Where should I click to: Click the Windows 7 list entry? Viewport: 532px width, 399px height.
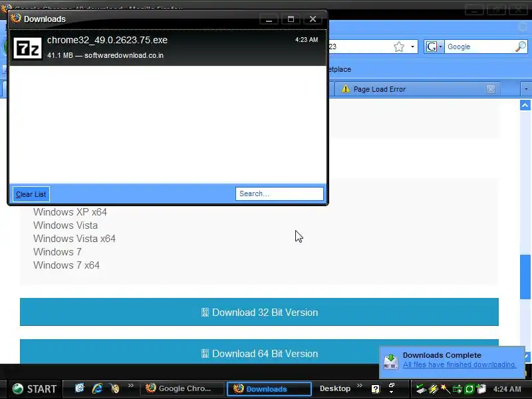point(57,252)
